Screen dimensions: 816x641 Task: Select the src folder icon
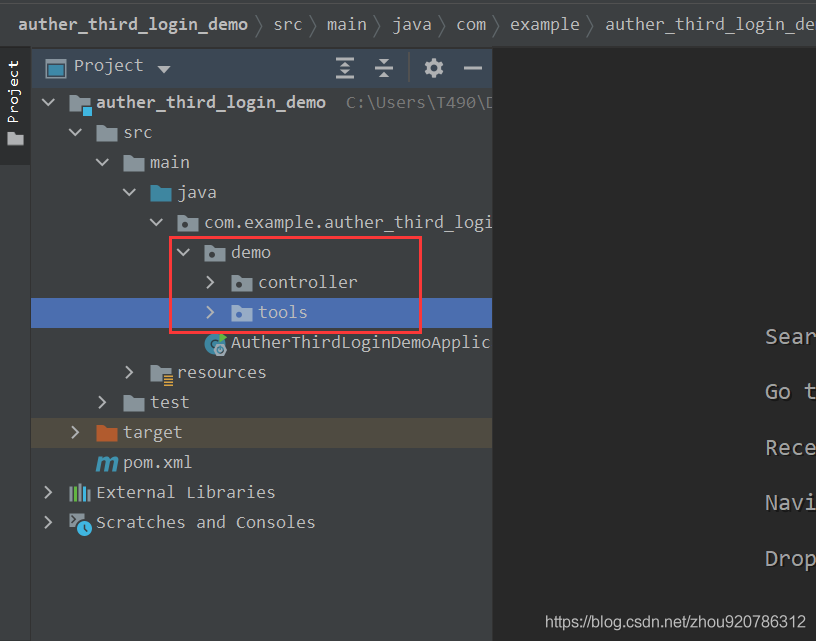click(107, 133)
